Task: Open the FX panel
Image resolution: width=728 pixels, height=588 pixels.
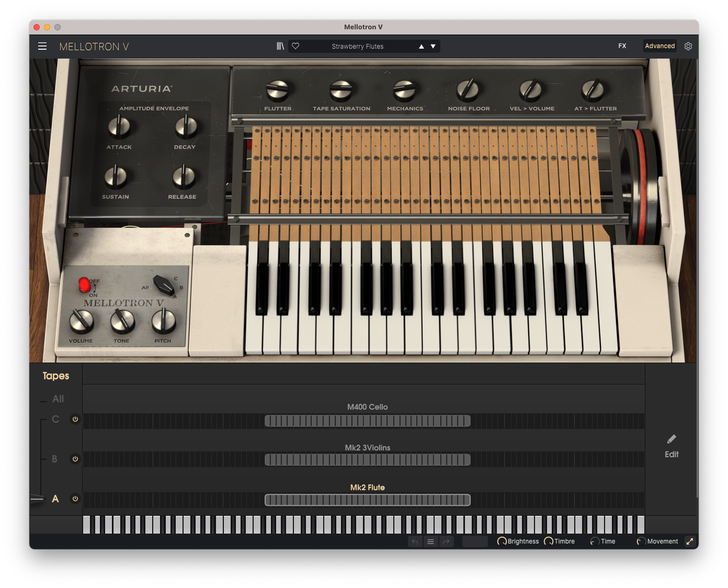Action: click(x=622, y=46)
